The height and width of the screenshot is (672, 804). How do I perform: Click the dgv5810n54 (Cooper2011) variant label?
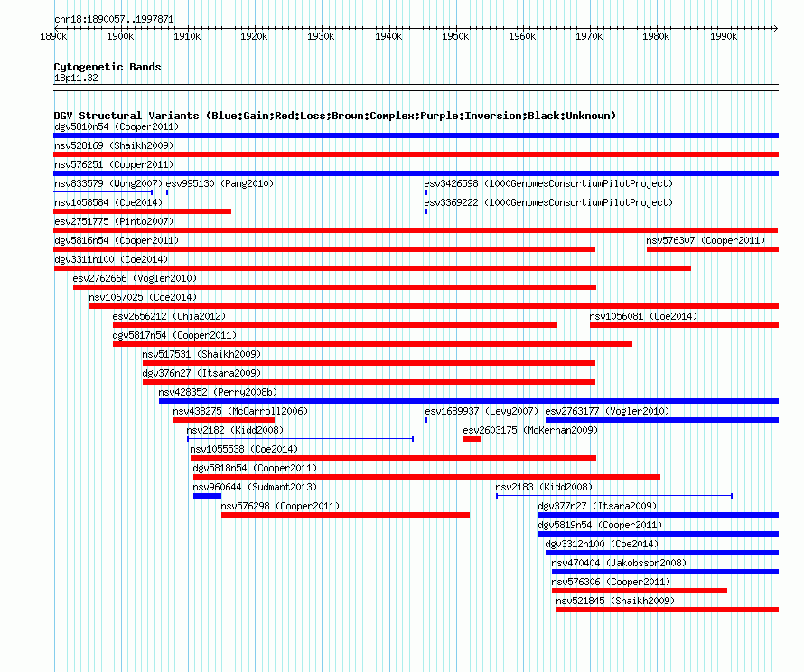click(x=117, y=126)
